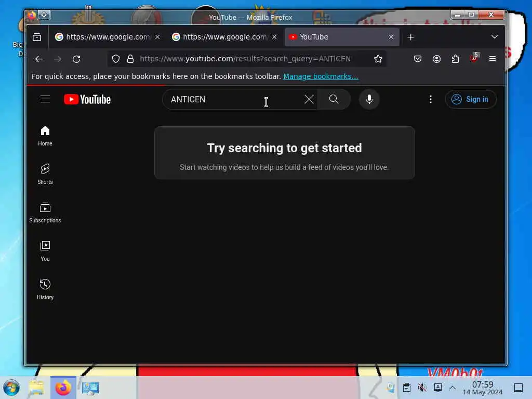
Task: Click the Sign in button
Action: click(x=471, y=99)
